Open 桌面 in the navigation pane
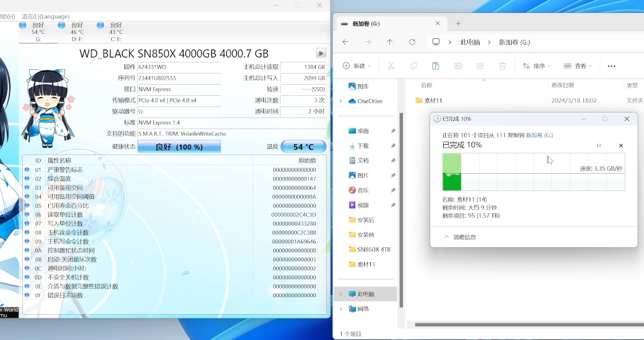 tap(358, 131)
